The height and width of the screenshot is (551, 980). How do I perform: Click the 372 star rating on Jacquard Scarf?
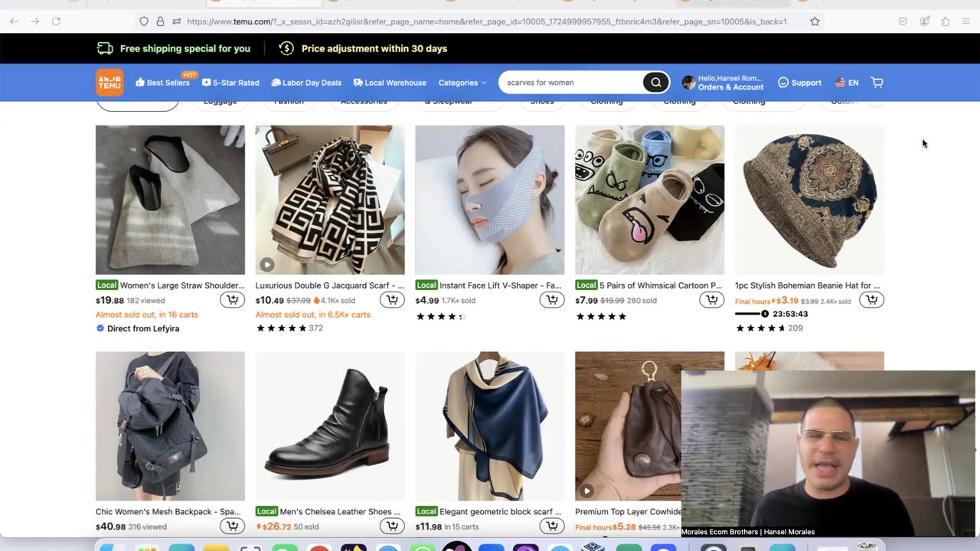coord(289,328)
